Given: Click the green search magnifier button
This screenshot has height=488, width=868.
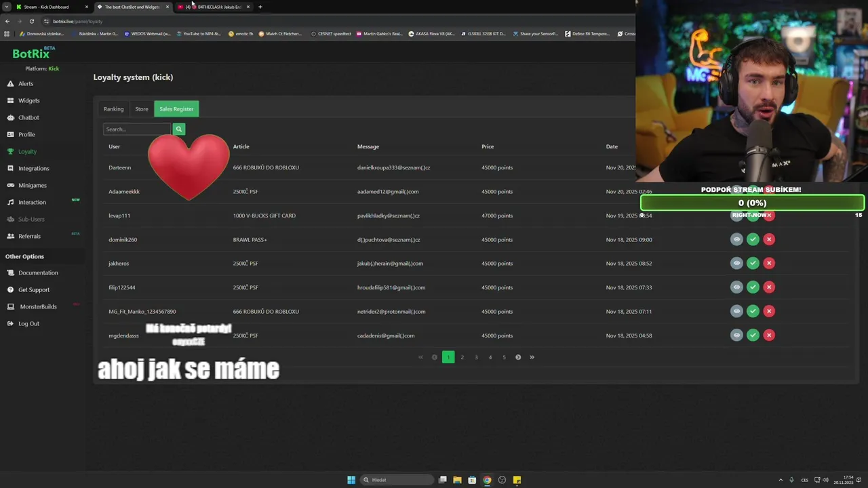Looking at the screenshot, I should (x=179, y=129).
